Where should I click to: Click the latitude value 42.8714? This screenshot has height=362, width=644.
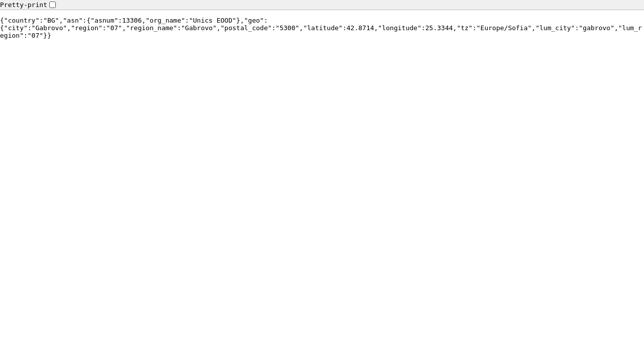(360, 28)
